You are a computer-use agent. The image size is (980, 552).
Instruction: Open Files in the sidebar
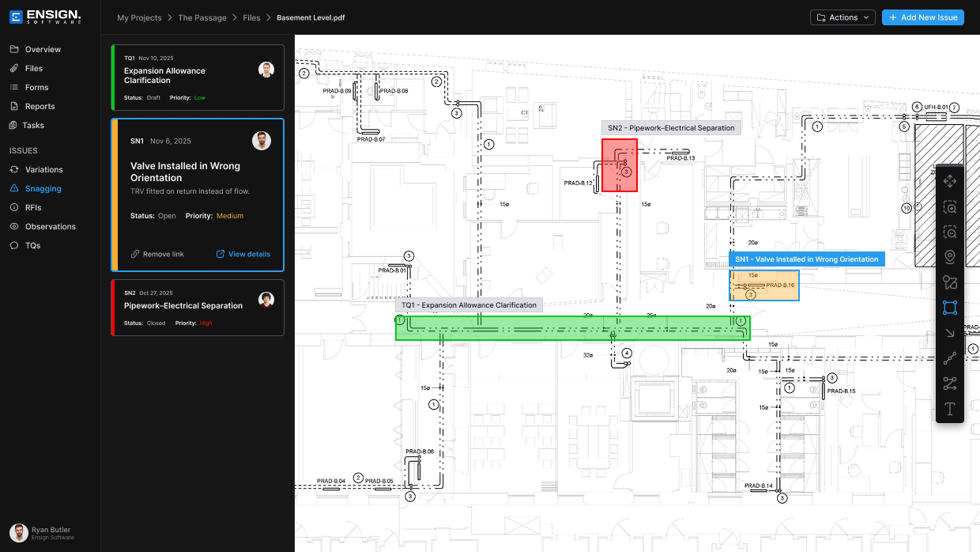(x=34, y=68)
